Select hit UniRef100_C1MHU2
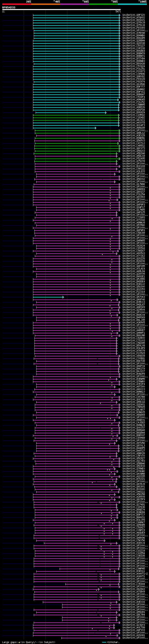The image size is (149, 644). (133, 115)
